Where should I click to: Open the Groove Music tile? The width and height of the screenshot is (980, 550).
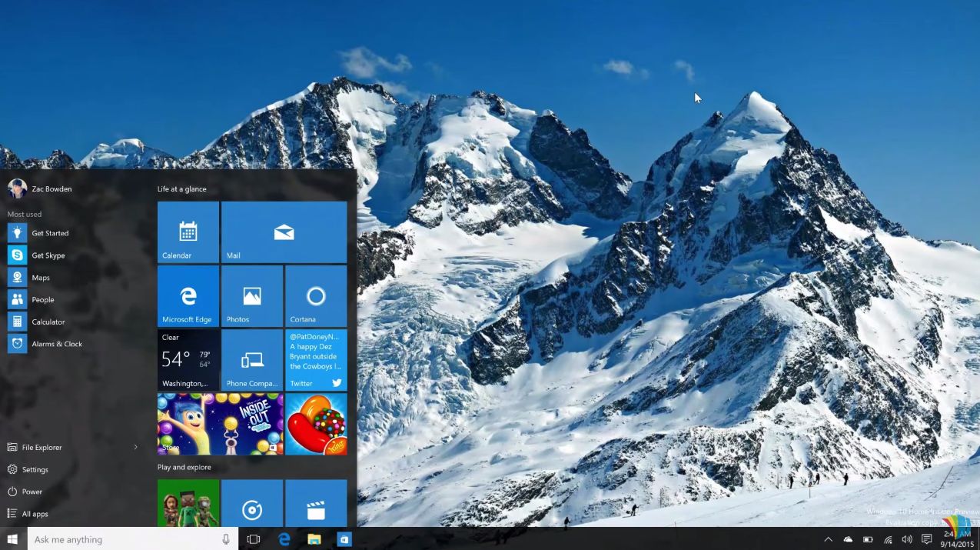pyautogui.click(x=252, y=503)
